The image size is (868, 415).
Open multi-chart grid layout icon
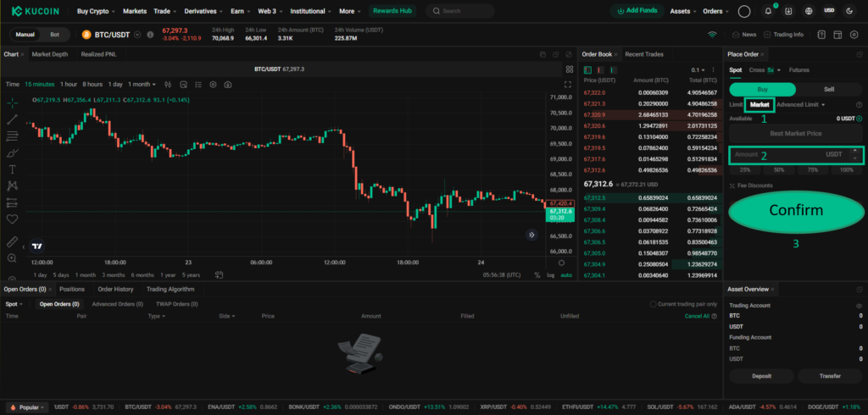[x=569, y=69]
